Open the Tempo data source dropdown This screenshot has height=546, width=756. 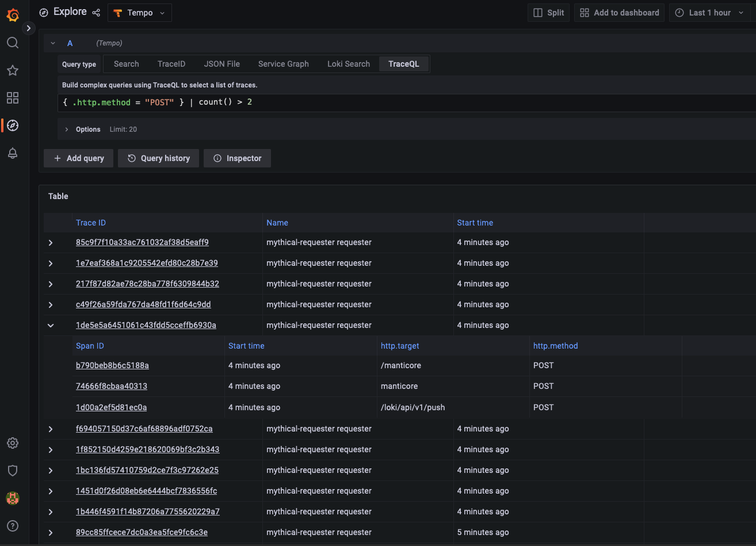click(x=139, y=12)
